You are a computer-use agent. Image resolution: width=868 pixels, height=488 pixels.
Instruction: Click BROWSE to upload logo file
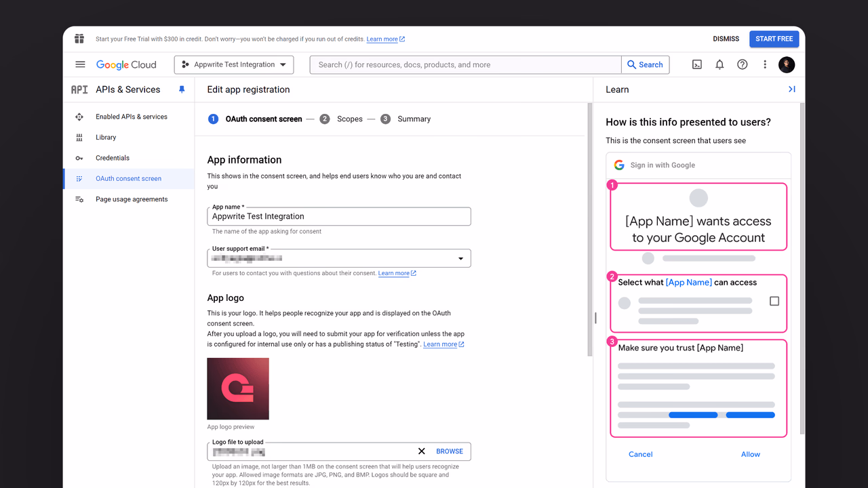point(450,451)
